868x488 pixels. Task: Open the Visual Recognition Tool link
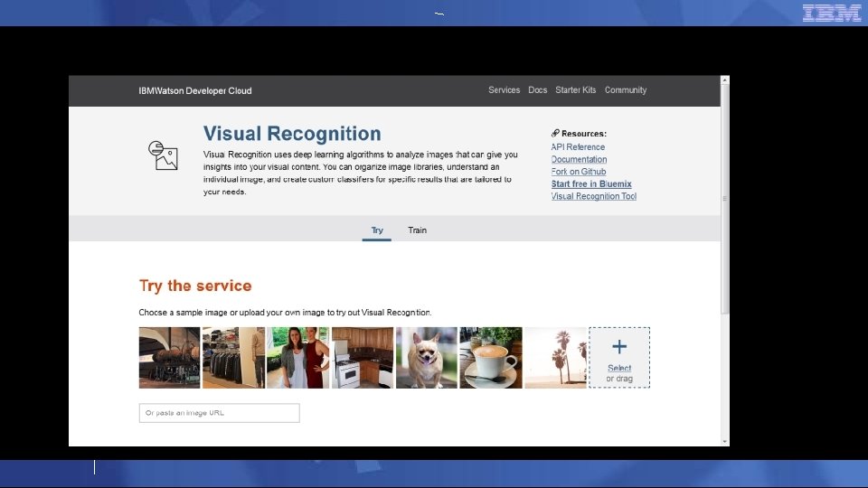click(593, 196)
